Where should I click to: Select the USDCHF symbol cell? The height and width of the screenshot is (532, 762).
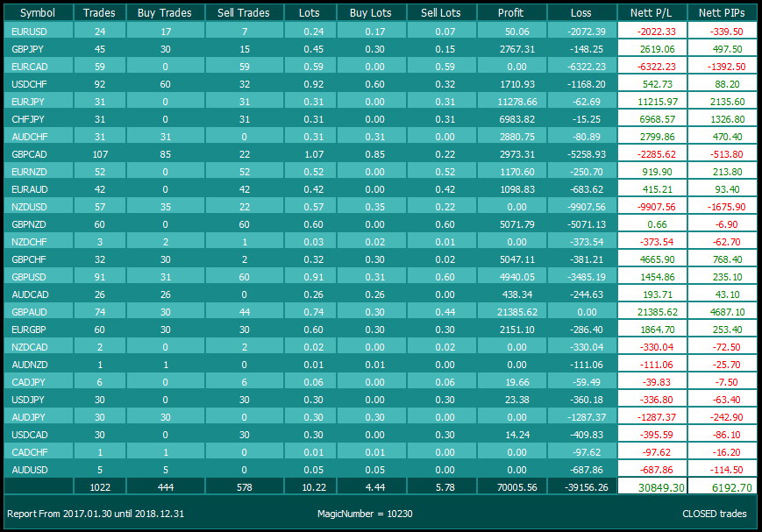tap(39, 84)
